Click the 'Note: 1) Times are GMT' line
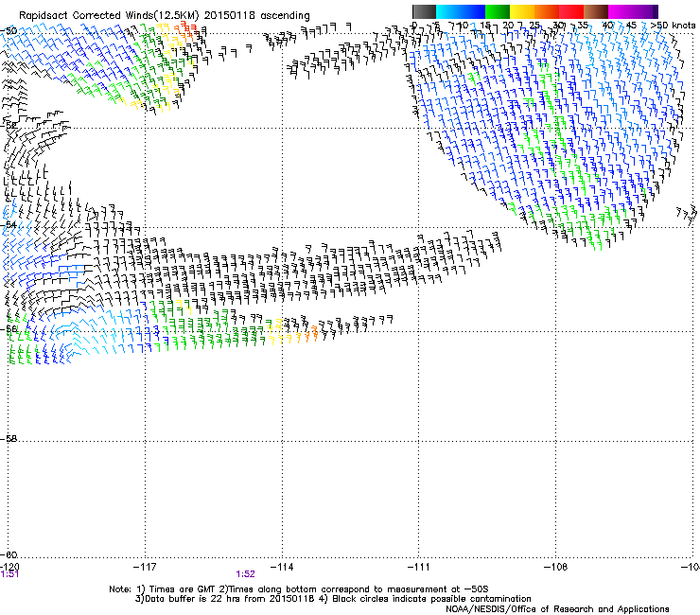Screen dimensions: 700x615 tap(299, 589)
